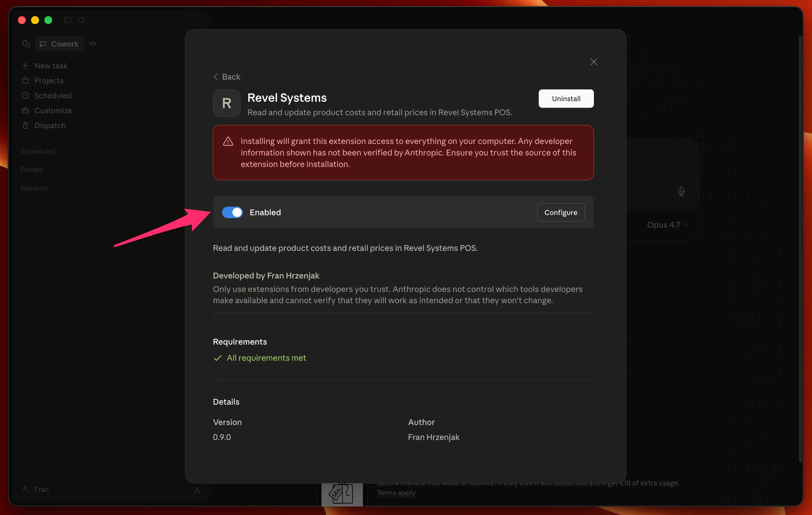Open search via magnifier icon
This screenshot has width=812, height=515.
click(x=81, y=20)
